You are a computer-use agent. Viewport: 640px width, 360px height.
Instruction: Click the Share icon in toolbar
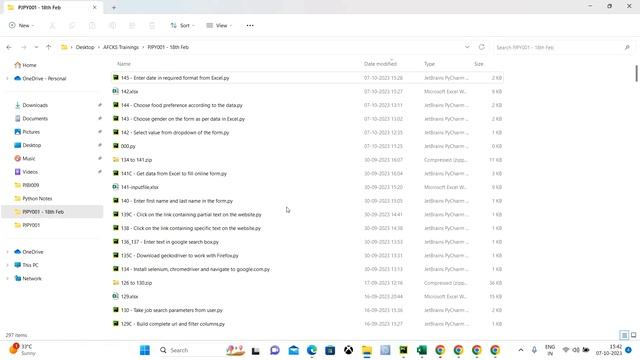(132, 25)
